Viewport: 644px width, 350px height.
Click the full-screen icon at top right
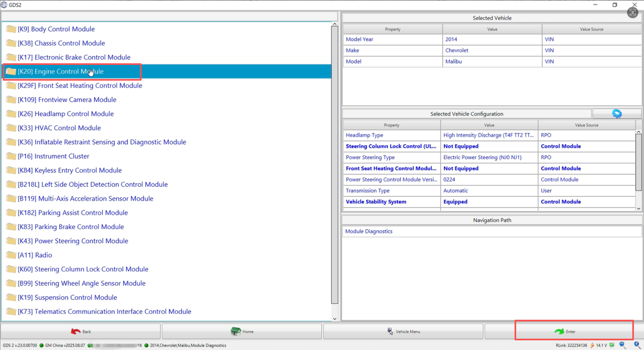coord(632,13)
